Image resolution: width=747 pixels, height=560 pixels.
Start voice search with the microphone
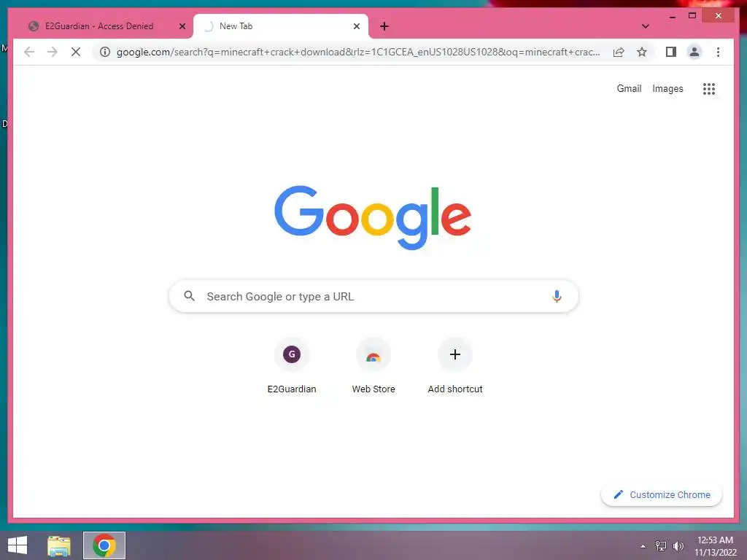[x=557, y=296]
